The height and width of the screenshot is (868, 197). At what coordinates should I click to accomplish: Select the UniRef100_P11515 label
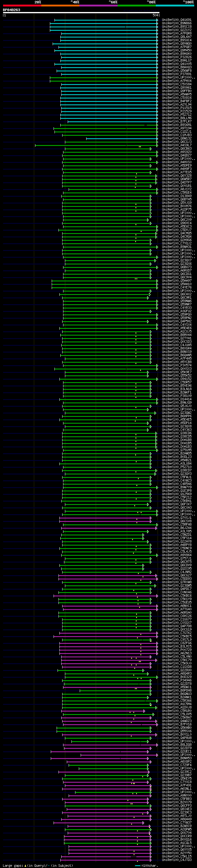pyautogui.click(x=177, y=108)
